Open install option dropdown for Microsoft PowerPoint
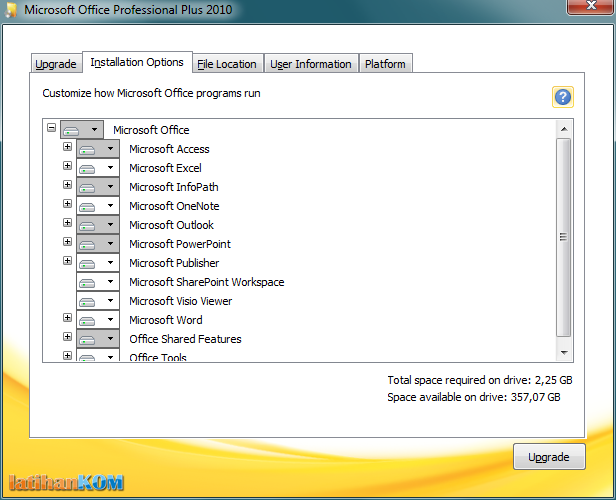The image size is (616, 500). (98, 244)
